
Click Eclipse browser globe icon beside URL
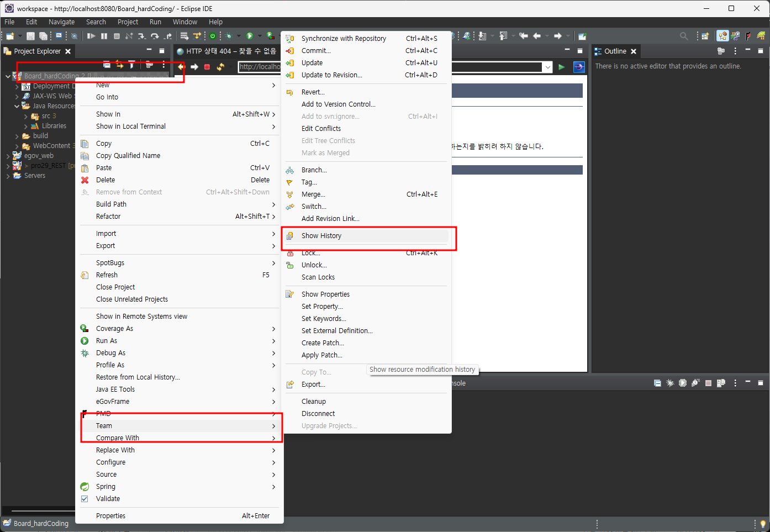[579, 67]
